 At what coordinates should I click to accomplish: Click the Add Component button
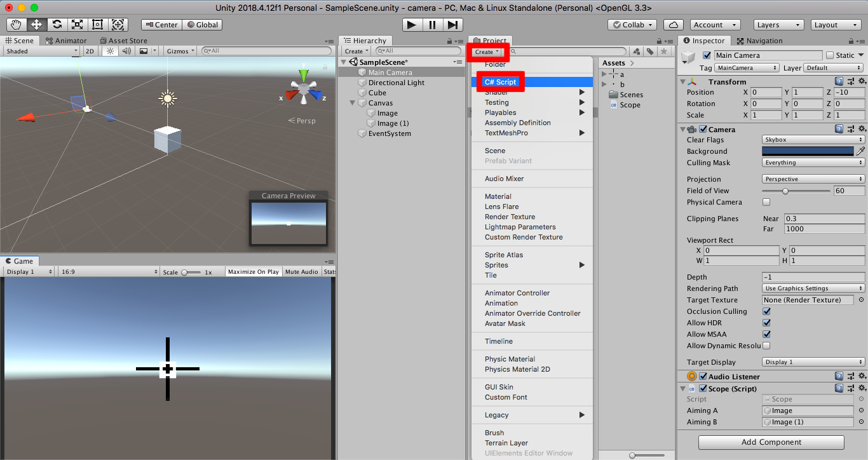click(771, 442)
